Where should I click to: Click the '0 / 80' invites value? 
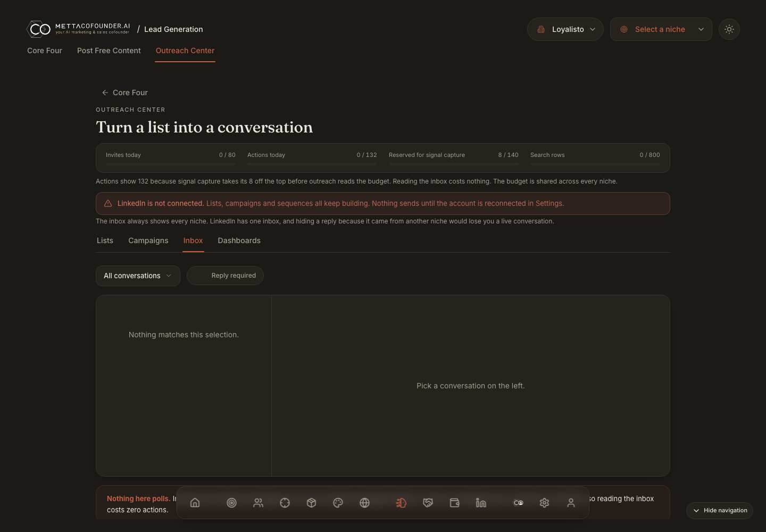pyautogui.click(x=227, y=155)
